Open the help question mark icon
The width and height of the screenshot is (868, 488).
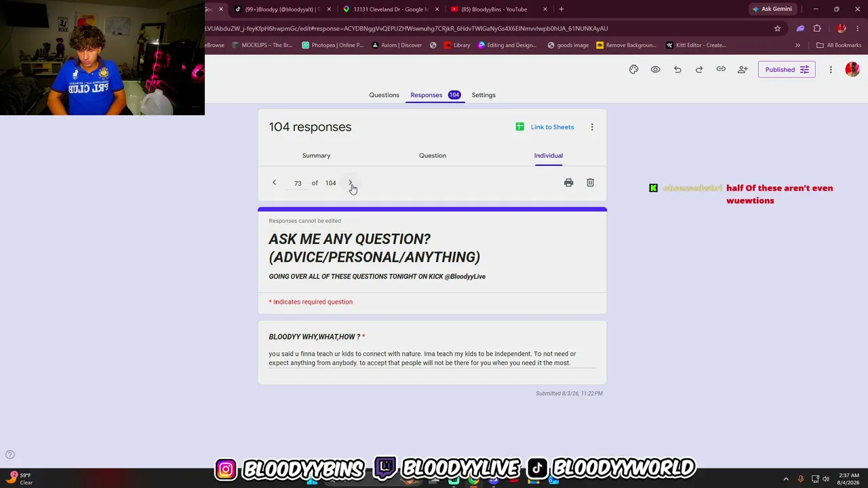(10, 455)
